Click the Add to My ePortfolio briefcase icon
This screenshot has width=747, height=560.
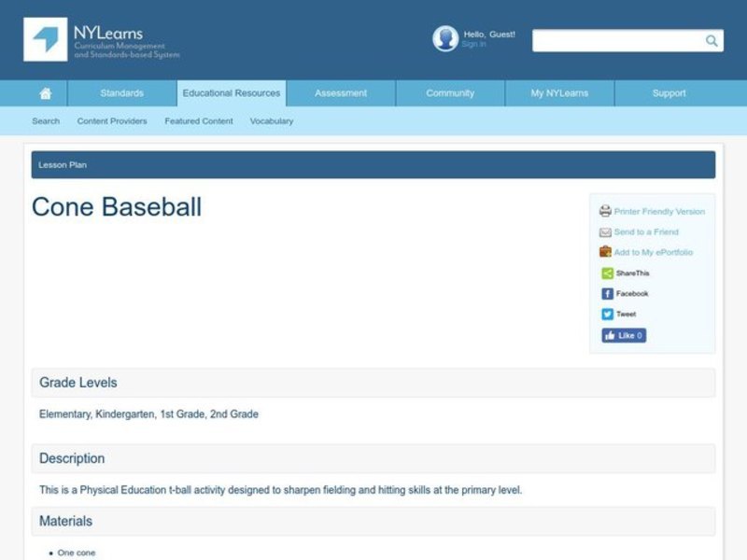click(x=605, y=252)
